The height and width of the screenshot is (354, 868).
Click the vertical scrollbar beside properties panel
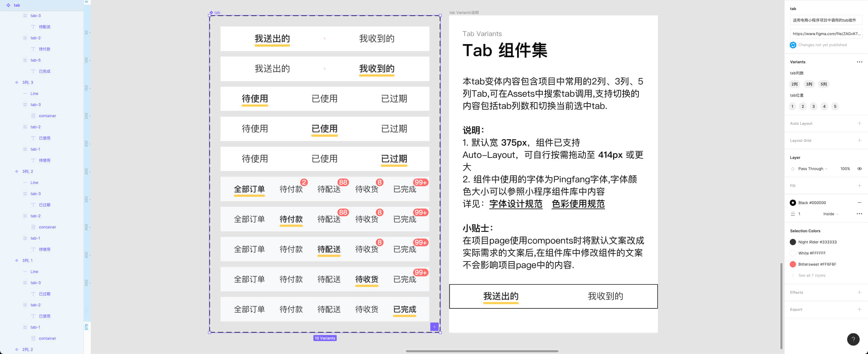(x=781, y=306)
